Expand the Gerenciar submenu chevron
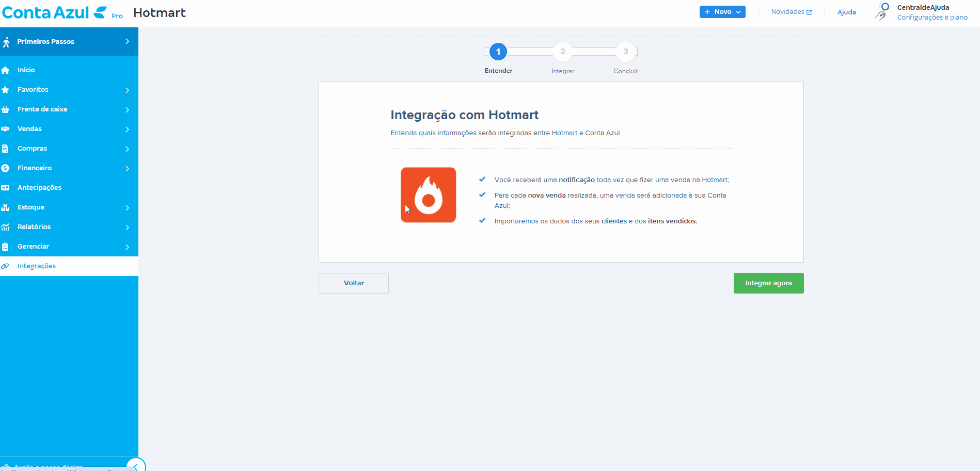 click(x=127, y=247)
